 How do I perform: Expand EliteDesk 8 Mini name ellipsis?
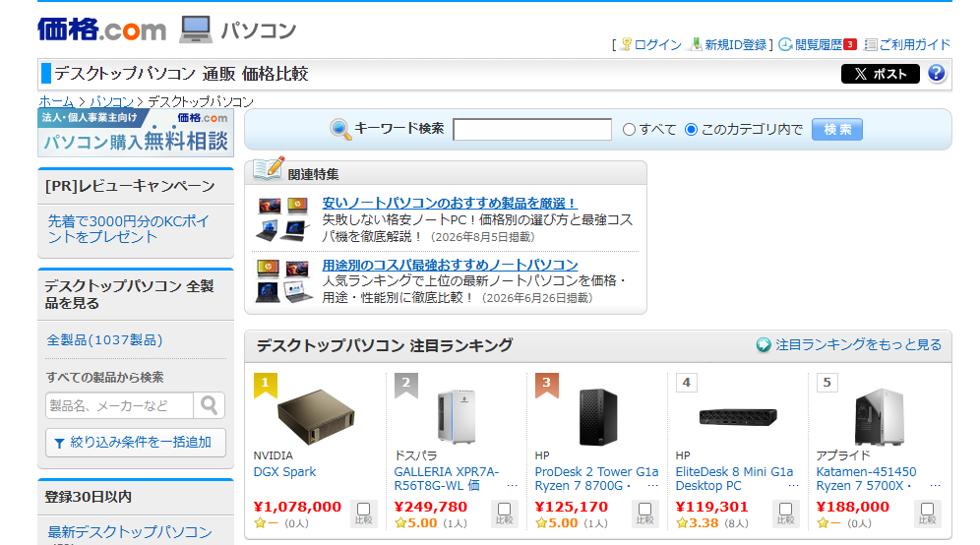tap(793, 486)
